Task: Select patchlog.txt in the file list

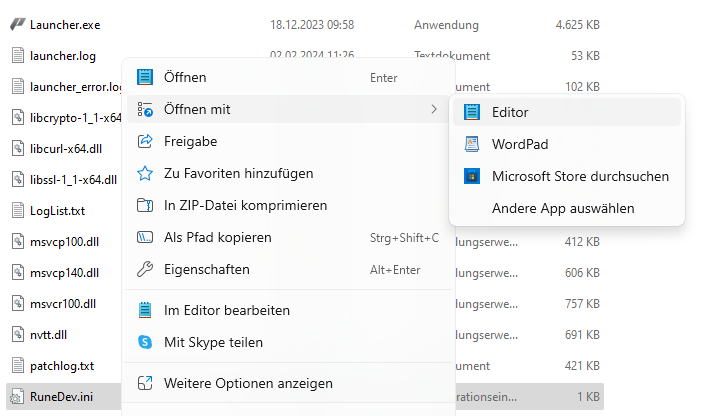Action: point(62,366)
